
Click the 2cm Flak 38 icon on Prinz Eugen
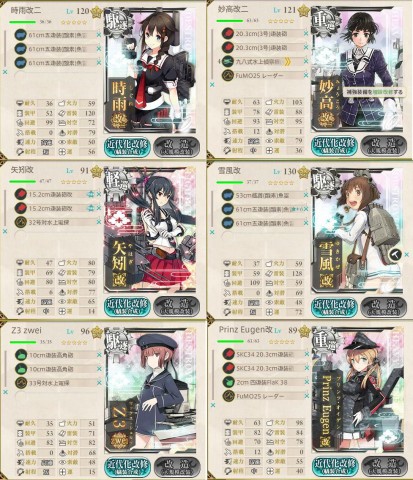click(x=229, y=382)
